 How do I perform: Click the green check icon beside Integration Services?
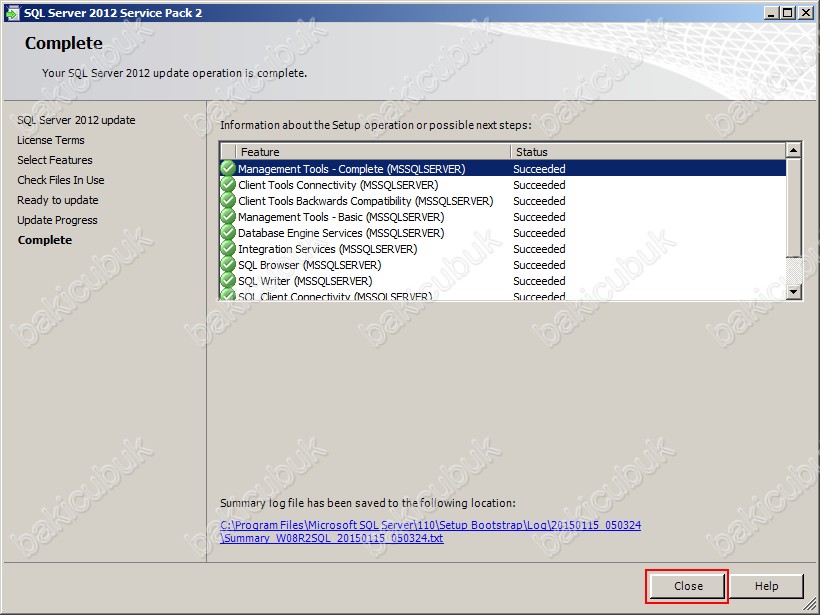tap(228, 249)
